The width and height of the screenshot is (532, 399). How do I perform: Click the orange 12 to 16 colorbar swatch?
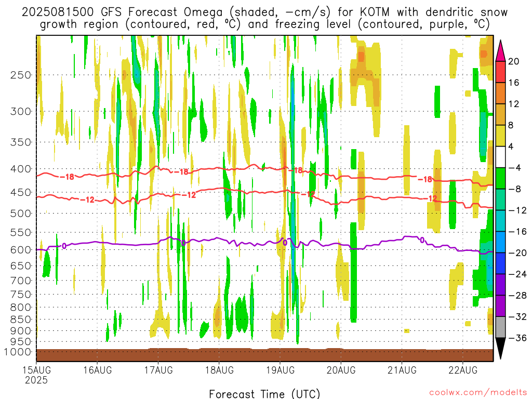pos(500,94)
